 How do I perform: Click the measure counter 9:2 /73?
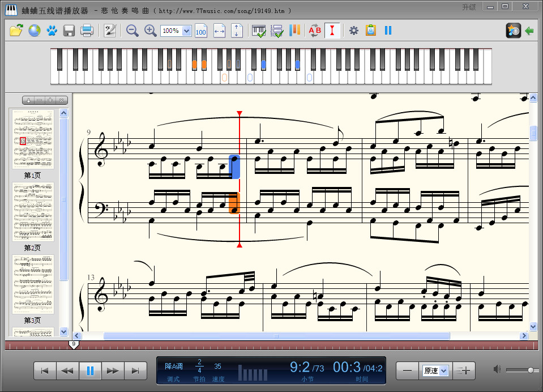(x=307, y=368)
